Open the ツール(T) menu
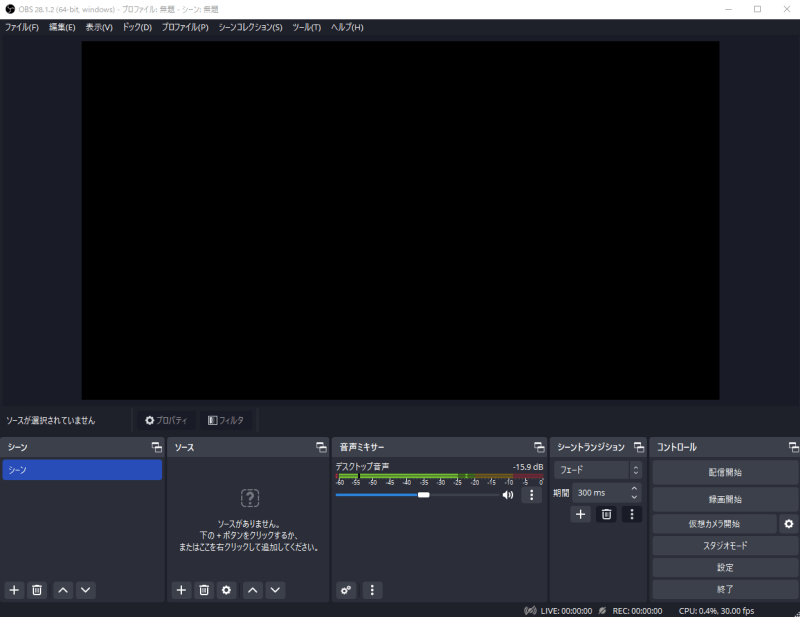Image resolution: width=800 pixels, height=617 pixels. 306,27
